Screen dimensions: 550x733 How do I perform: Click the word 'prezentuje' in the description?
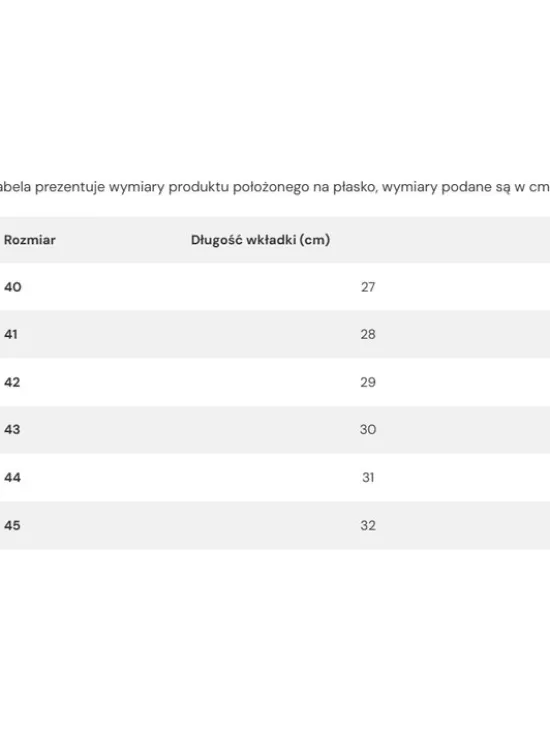tap(70, 187)
